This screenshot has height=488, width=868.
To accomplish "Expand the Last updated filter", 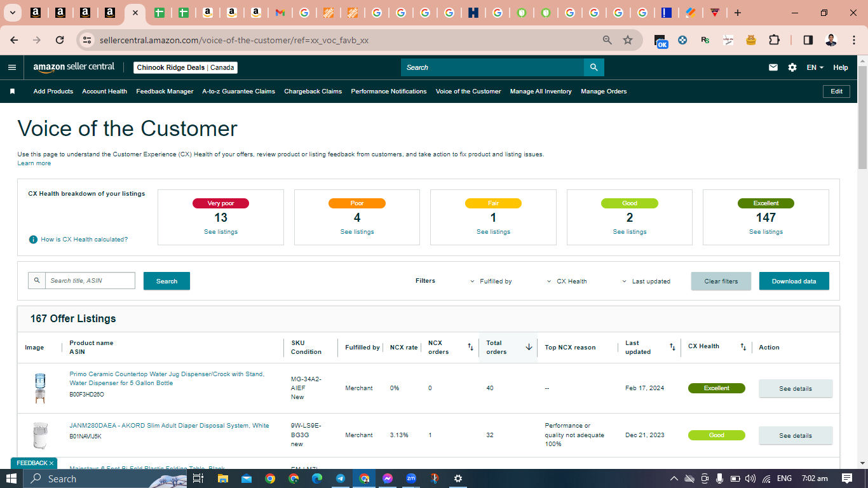I will [x=646, y=281].
